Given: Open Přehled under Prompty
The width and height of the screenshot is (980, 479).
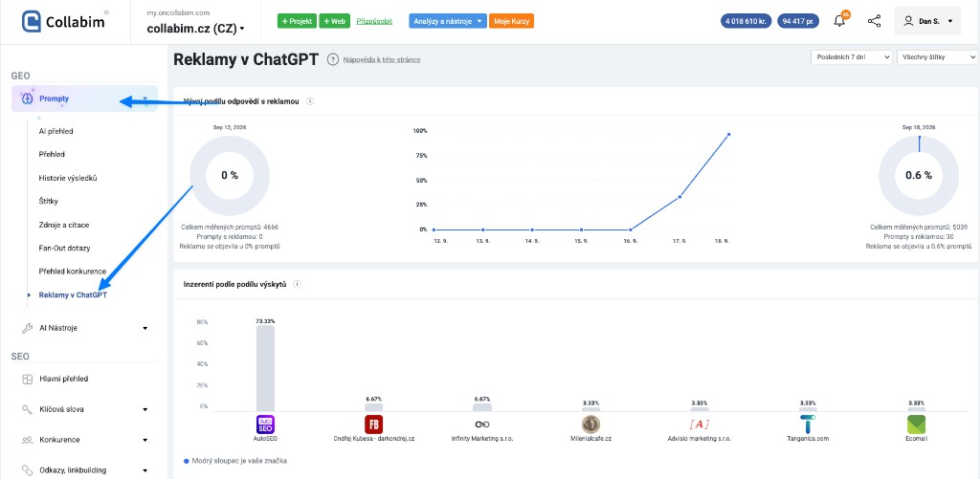Looking at the screenshot, I should 52,154.
